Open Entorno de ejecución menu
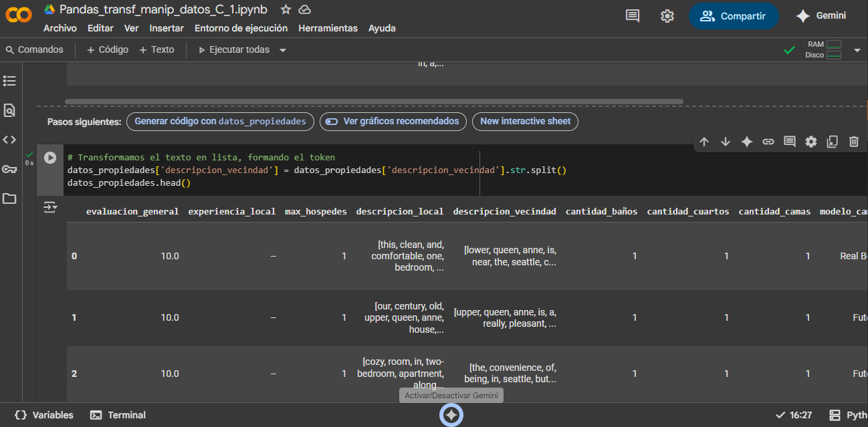The width and height of the screenshot is (868, 427). tap(241, 28)
